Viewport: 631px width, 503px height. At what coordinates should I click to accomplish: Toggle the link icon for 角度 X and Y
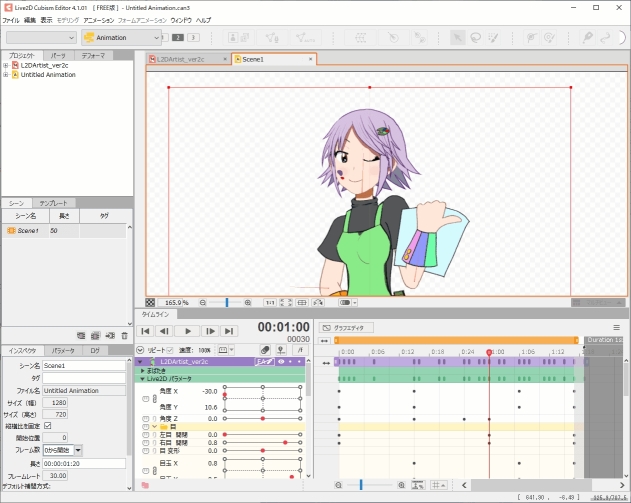(155, 399)
